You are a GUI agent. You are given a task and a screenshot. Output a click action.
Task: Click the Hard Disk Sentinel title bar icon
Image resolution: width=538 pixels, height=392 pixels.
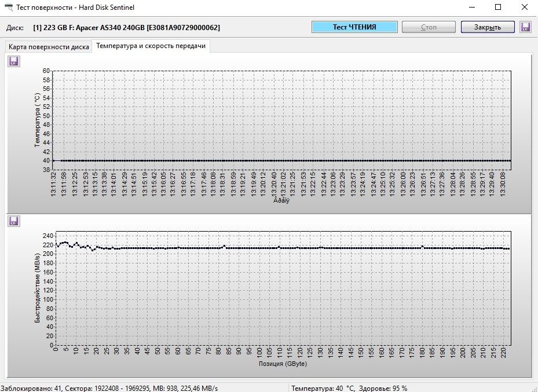point(8,7)
